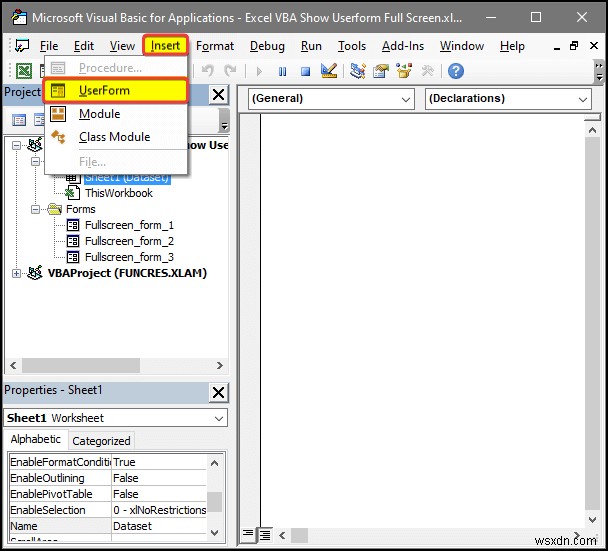Select VBAProject (FUNCRES.XLAM)
The image size is (608, 551).
(127, 273)
